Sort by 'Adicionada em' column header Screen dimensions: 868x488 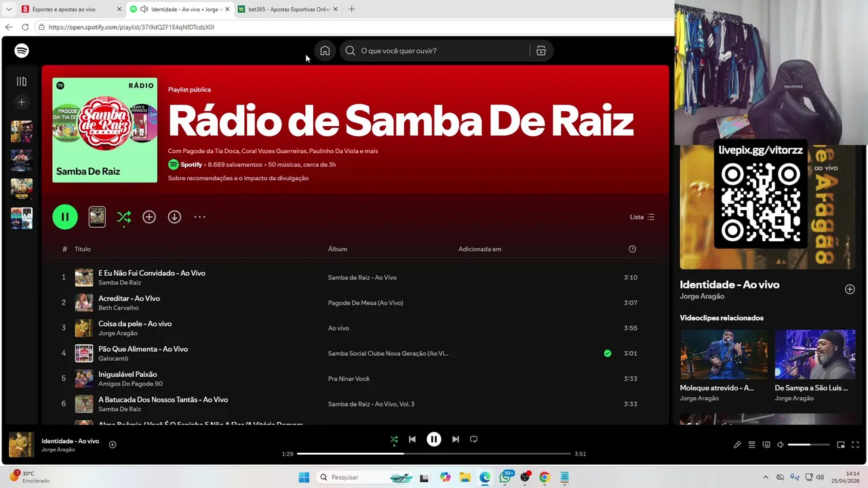click(x=479, y=249)
